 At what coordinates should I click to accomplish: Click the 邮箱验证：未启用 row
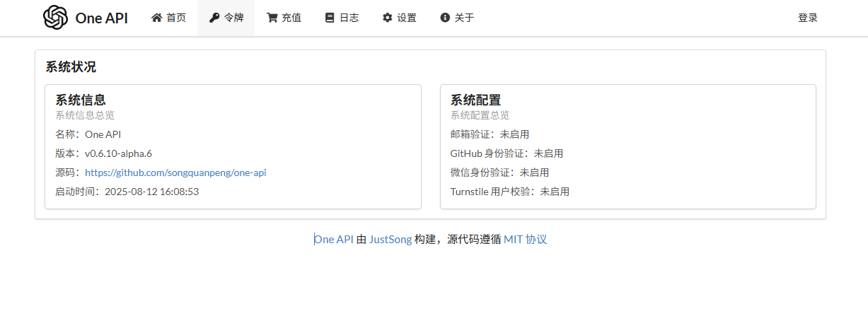pos(490,134)
